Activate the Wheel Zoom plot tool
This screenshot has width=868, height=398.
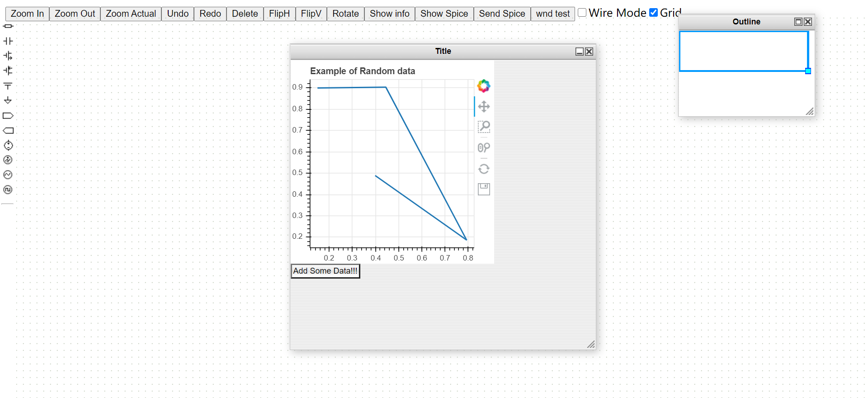[484, 147]
